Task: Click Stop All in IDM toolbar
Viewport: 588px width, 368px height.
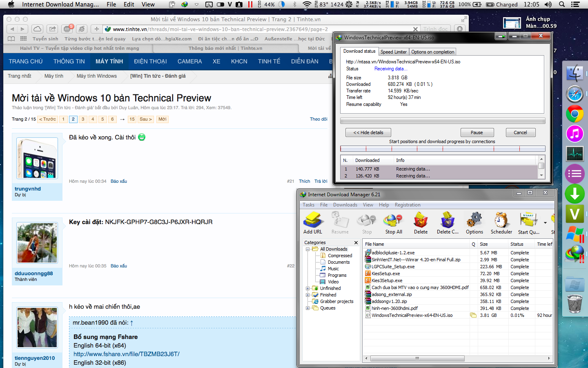Action: (x=394, y=223)
